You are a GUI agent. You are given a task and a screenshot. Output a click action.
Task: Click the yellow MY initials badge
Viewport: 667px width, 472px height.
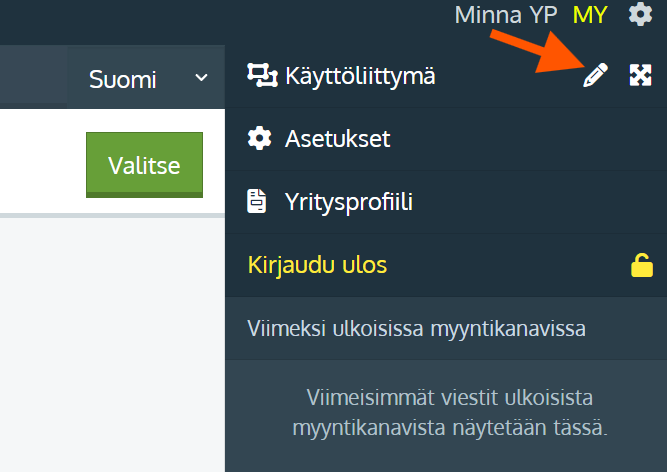coord(590,15)
